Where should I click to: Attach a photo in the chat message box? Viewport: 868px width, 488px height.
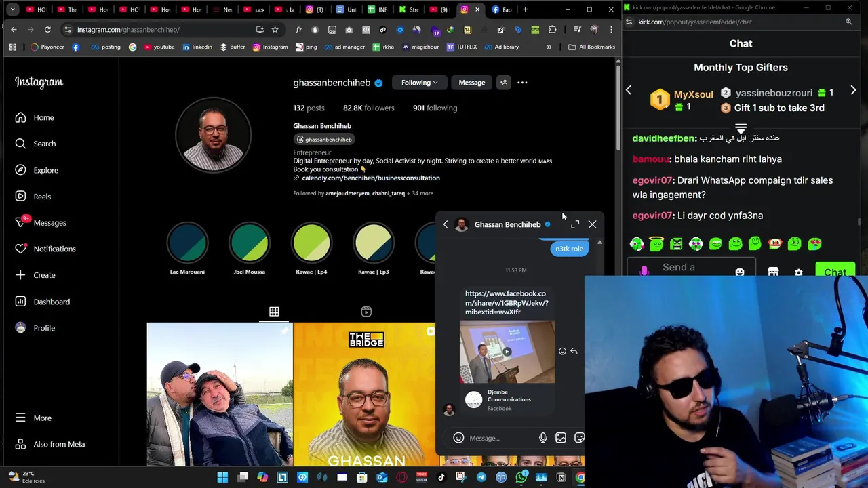561,438
